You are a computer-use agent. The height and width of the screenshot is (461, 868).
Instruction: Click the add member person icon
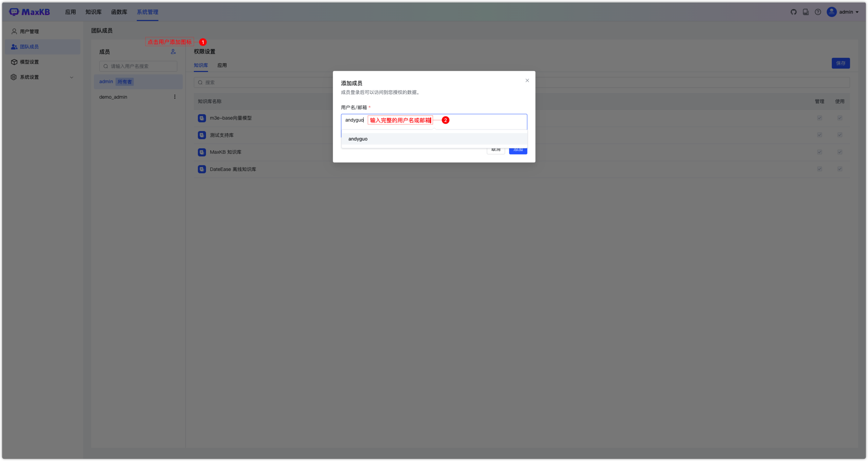point(173,52)
